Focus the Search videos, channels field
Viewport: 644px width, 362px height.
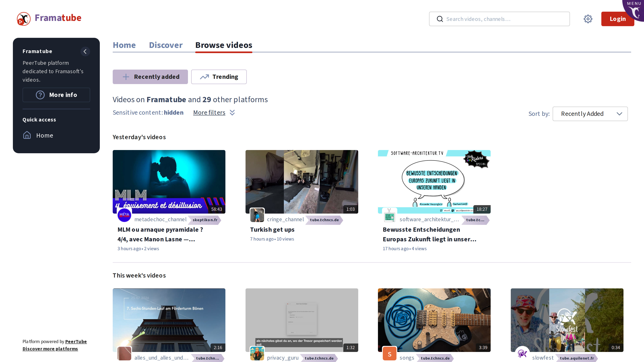tap(499, 19)
